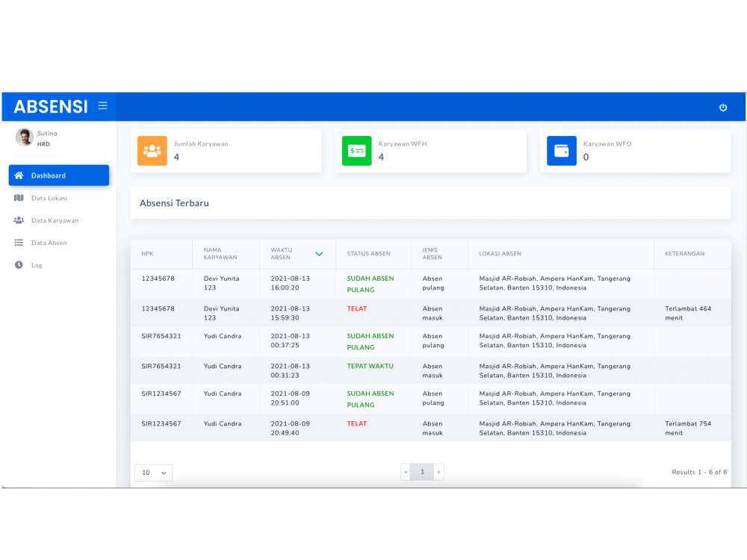Image resolution: width=747 pixels, height=560 pixels.
Task: Click the orange Jumlah Karyawan icon
Action: (x=152, y=151)
